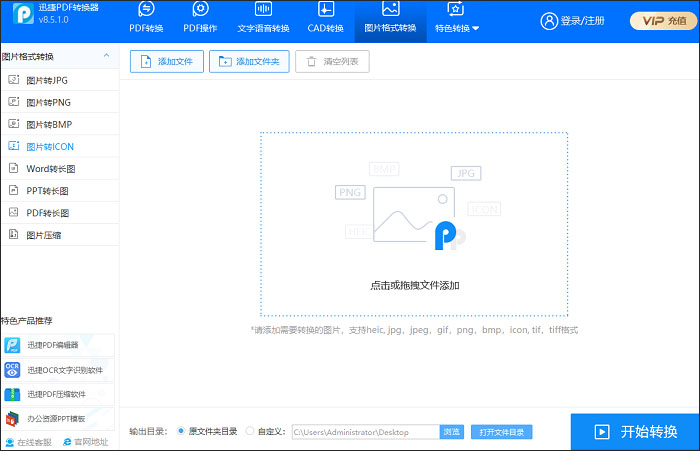
Task: Open the CAD转换 tab
Action: [x=325, y=18]
